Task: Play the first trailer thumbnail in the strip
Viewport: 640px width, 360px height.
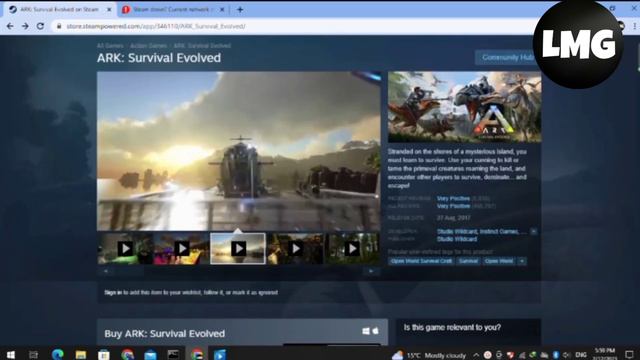Action: (125, 249)
